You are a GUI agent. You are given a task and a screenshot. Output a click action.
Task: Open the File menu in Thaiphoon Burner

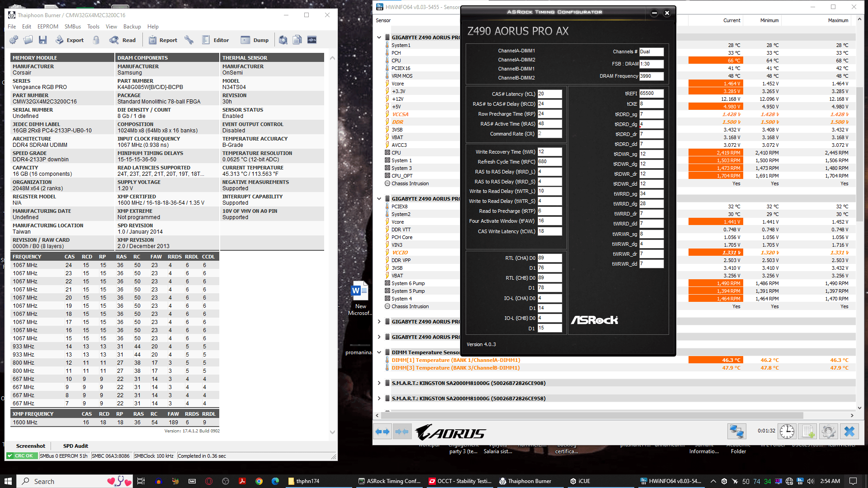(x=12, y=27)
